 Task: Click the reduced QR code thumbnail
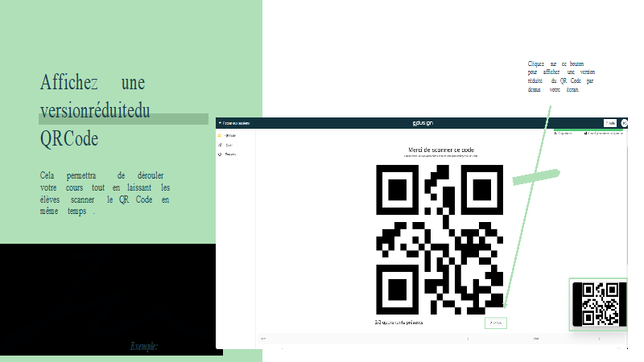pos(599,304)
